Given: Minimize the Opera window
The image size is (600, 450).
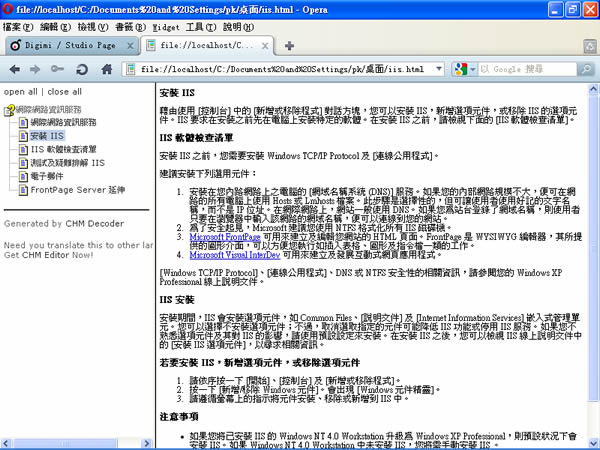Looking at the screenshot, I should (x=555, y=10).
